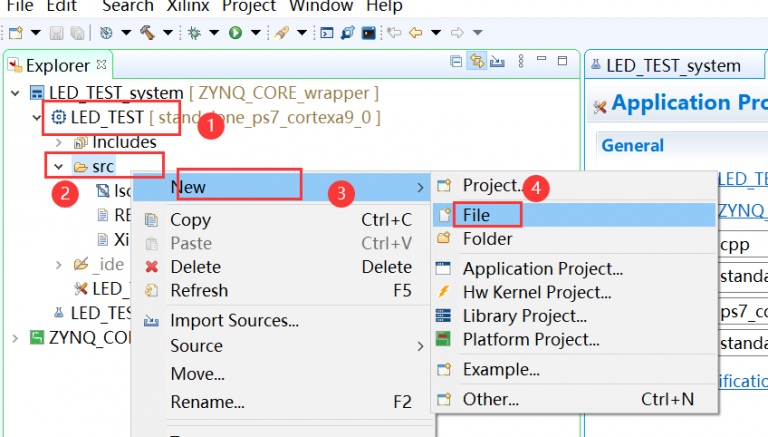This screenshot has height=437, width=768.
Task: Click the Hw Kernel Project lightning icon
Action: coord(444,292)
